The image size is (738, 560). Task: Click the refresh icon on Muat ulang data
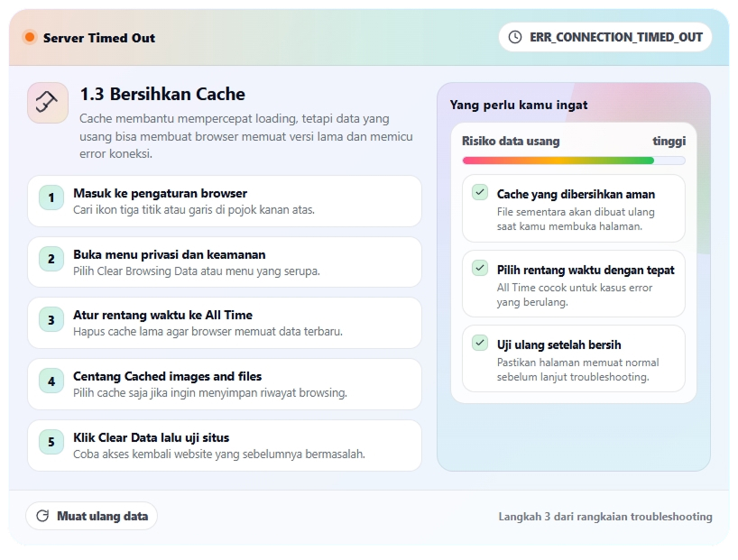click(x=43, y=516)
